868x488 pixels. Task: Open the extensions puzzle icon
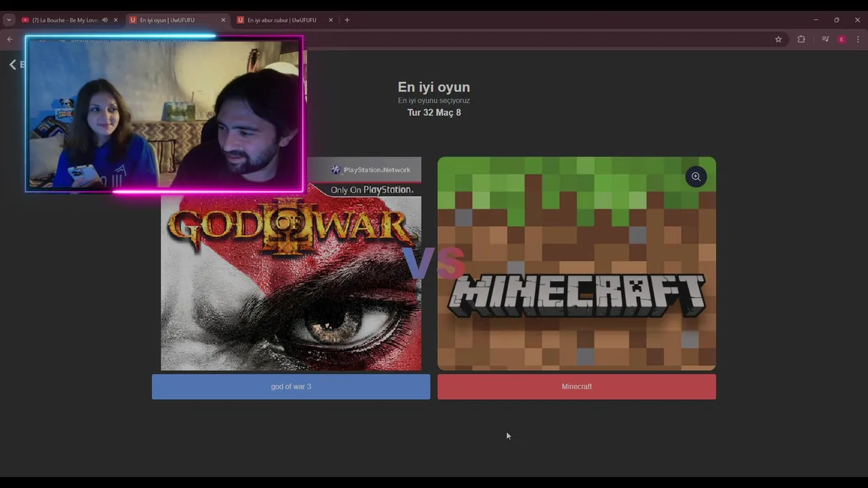point(801,39)
